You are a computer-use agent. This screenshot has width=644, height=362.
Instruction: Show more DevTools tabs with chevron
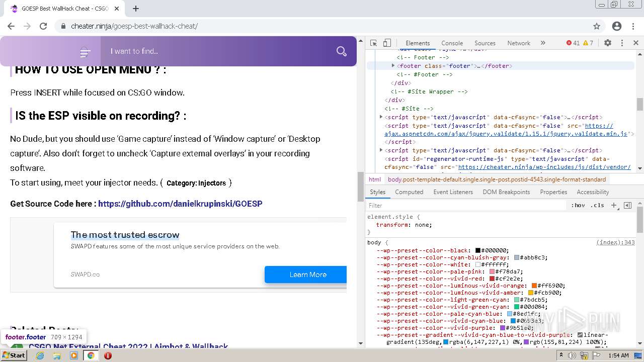(543, 43)
